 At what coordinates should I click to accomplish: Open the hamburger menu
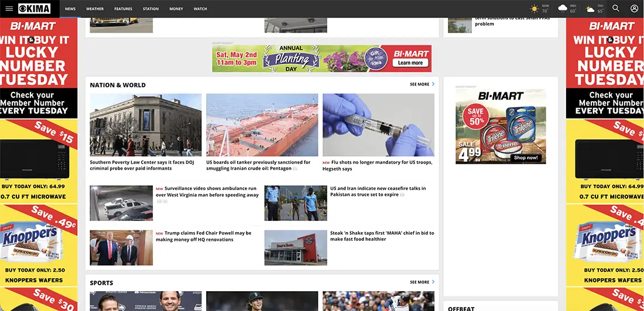[x=9, y=9]
